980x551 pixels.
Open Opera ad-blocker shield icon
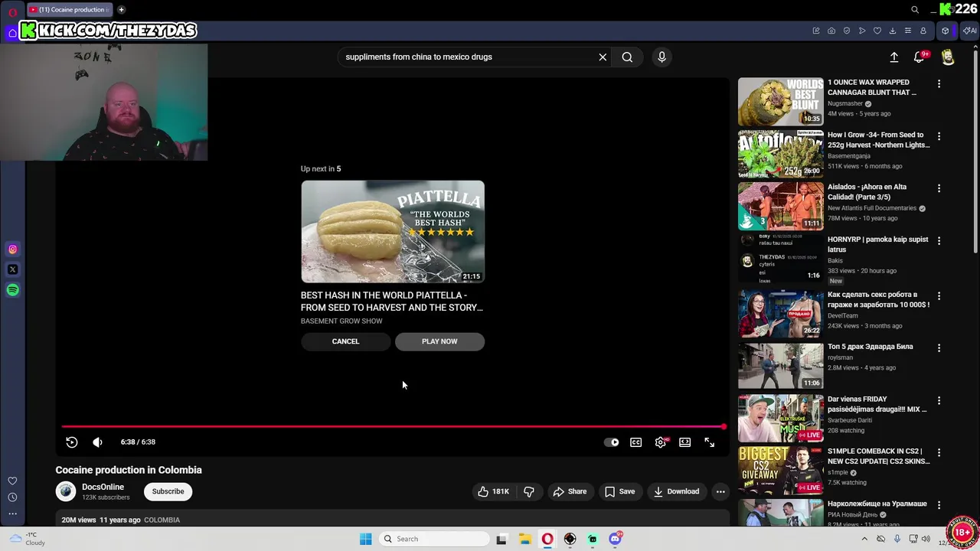(x=847, y=31)
